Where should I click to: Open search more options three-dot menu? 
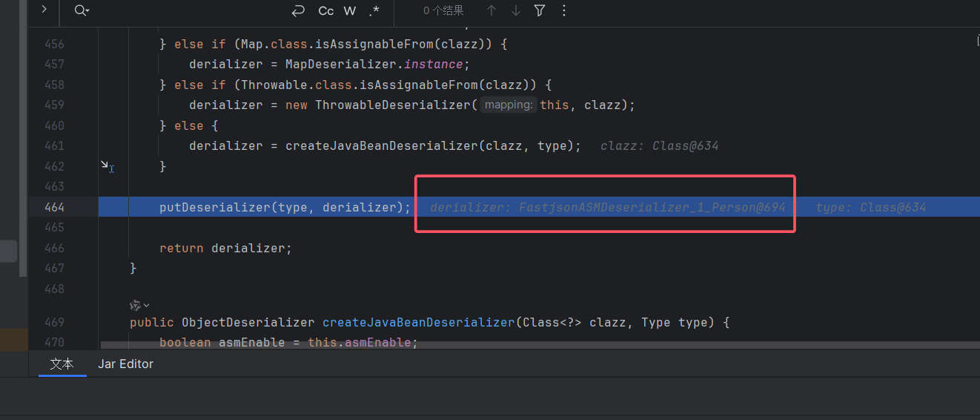564,10
